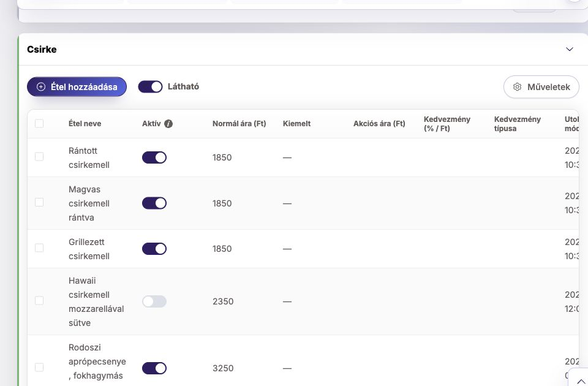588x386 pixels.
Task: Open the Műveletek menu button
Action: point(541,87)
